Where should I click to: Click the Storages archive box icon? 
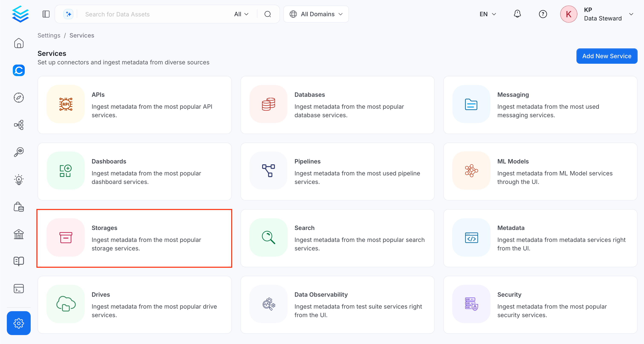(x=66, y=237)
